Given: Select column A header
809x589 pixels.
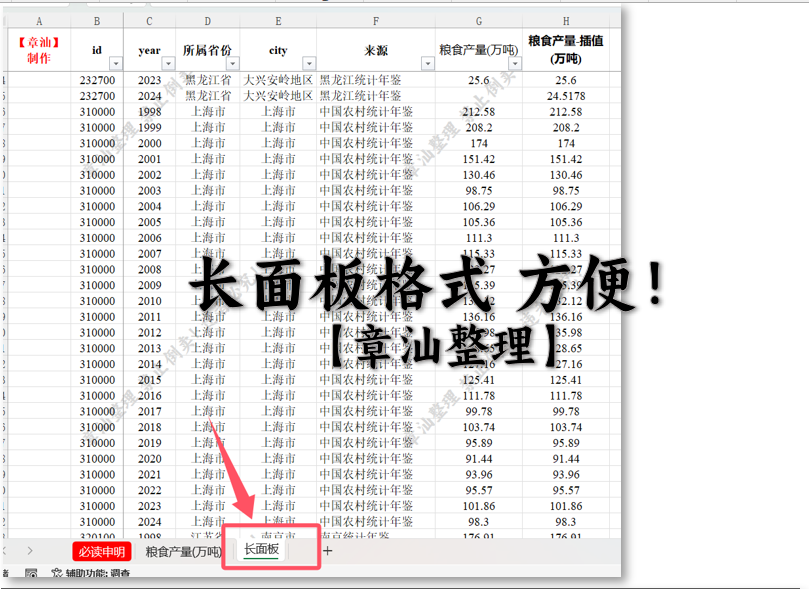Looking at the screenshot, I should [x=39, y=21].
